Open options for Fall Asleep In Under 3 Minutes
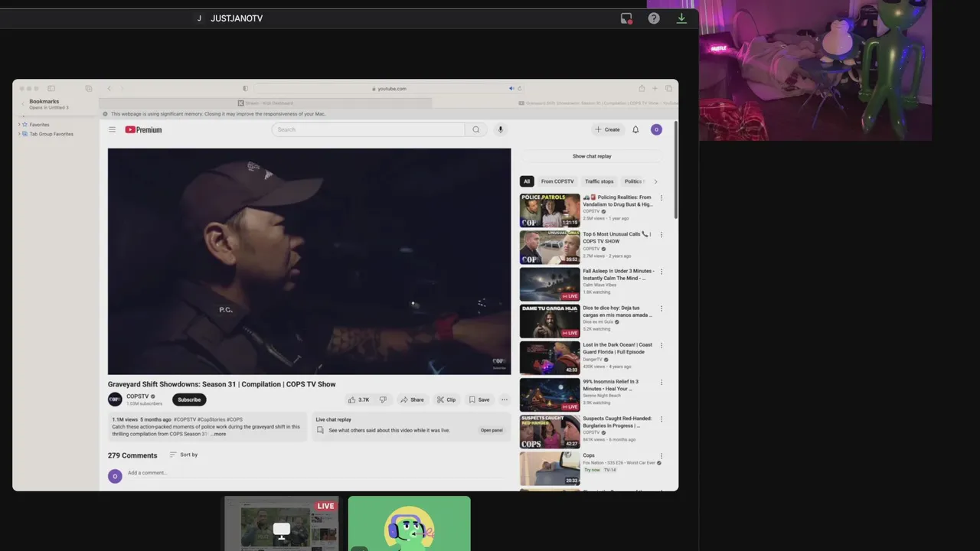 point(661,271)
